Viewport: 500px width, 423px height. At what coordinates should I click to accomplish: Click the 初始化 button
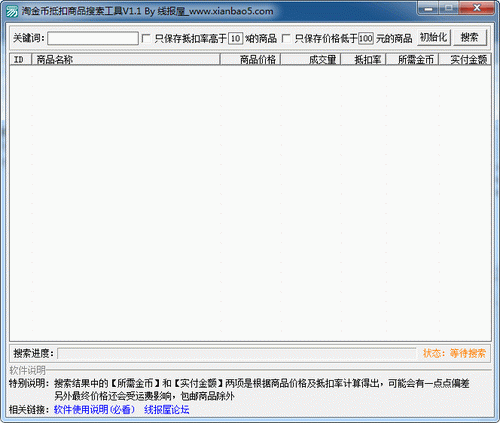[434, 37]
